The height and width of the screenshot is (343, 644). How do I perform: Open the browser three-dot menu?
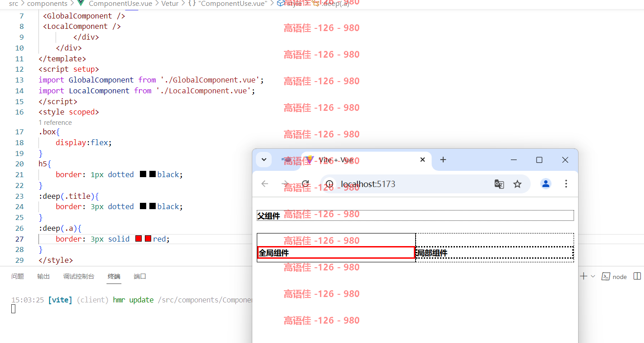point(566,184)
